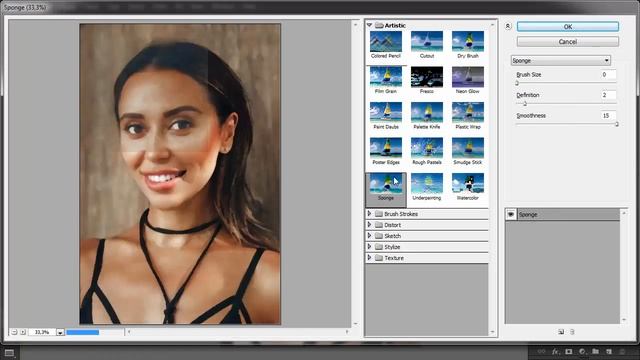Click the fx layer style icon
This screenshot has width=640, height=360.
(x=555, y=351)
